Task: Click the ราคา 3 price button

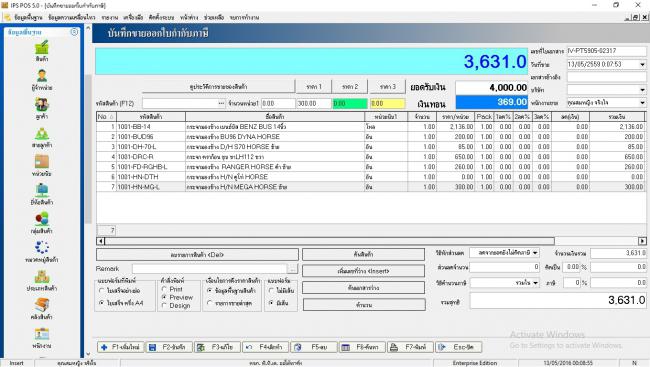Action: coord(388,87)
